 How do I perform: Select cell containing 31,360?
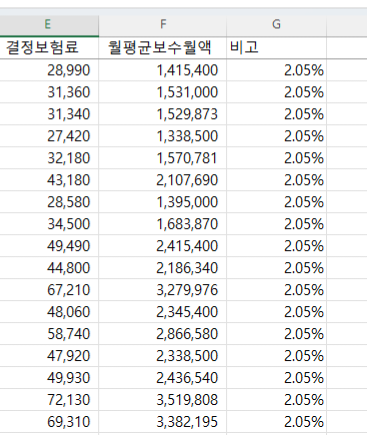(x=49, y=92)
